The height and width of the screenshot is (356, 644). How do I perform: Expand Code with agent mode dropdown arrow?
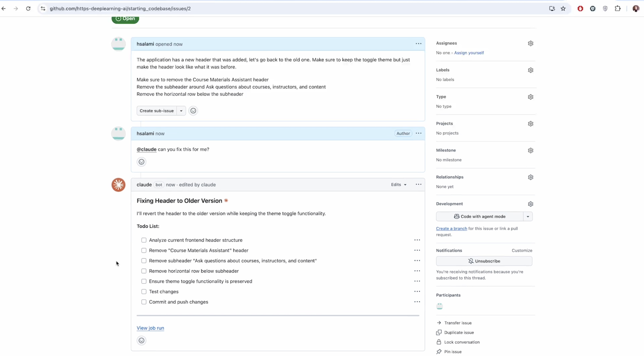(x=528, y=217)
